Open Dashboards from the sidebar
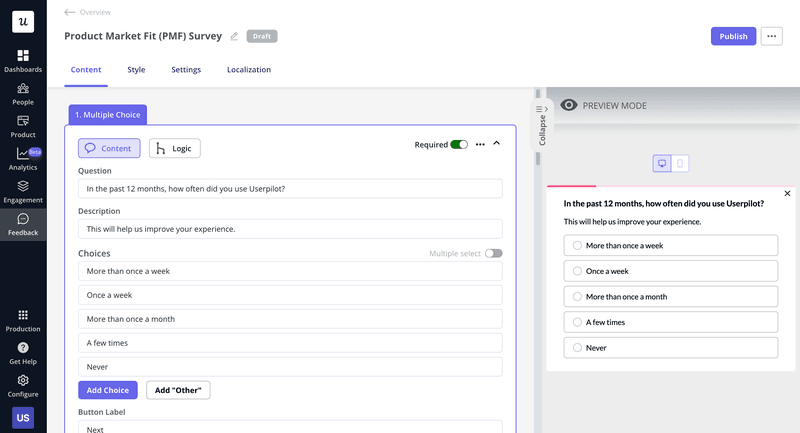This screenshot has width=800, height=433. (x=23, y=61)
